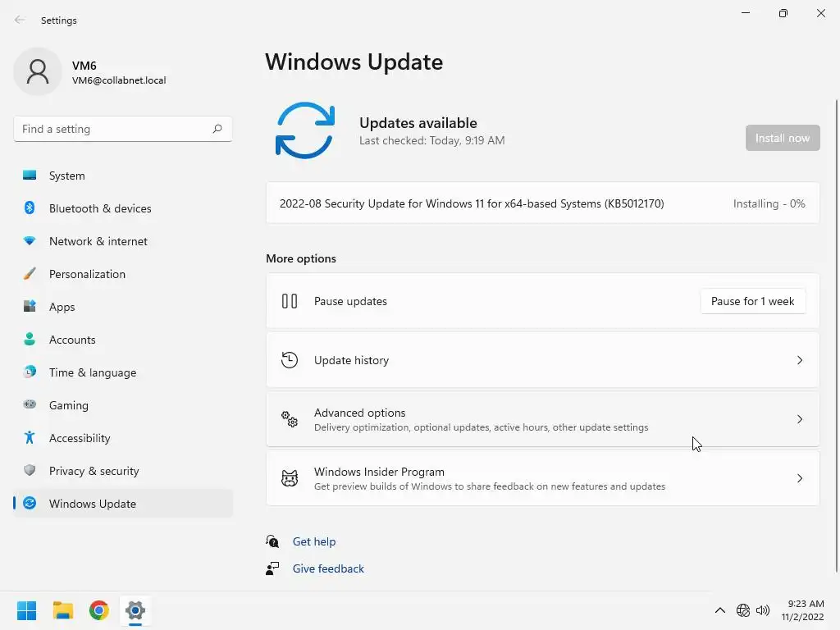The width and height of the screenshot is (840, 630).
Task: Open the Get help link
Action: click(314, 541)
